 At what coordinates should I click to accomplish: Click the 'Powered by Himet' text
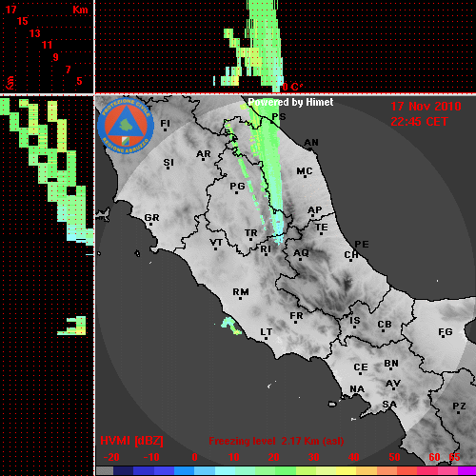click(290, 102)
